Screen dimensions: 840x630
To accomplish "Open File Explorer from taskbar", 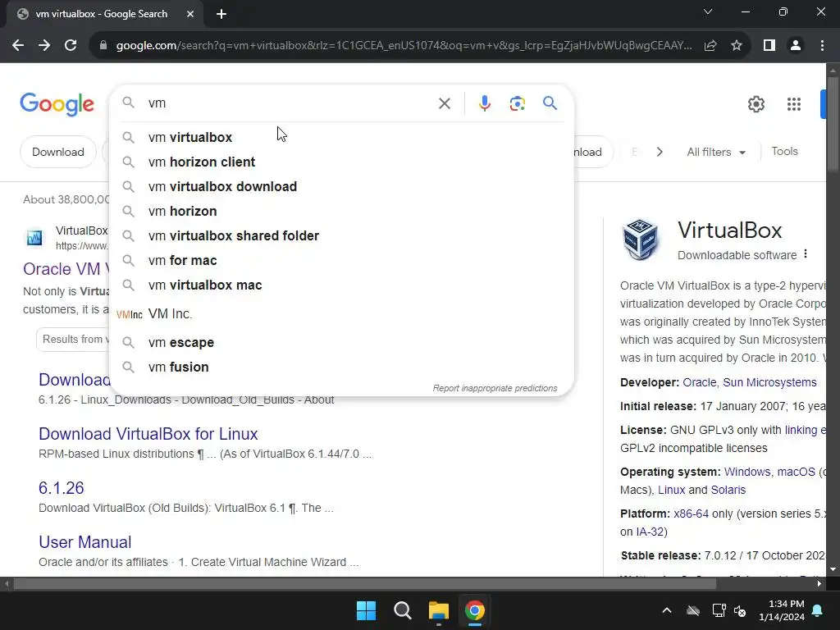I will (x=438, y=610).
